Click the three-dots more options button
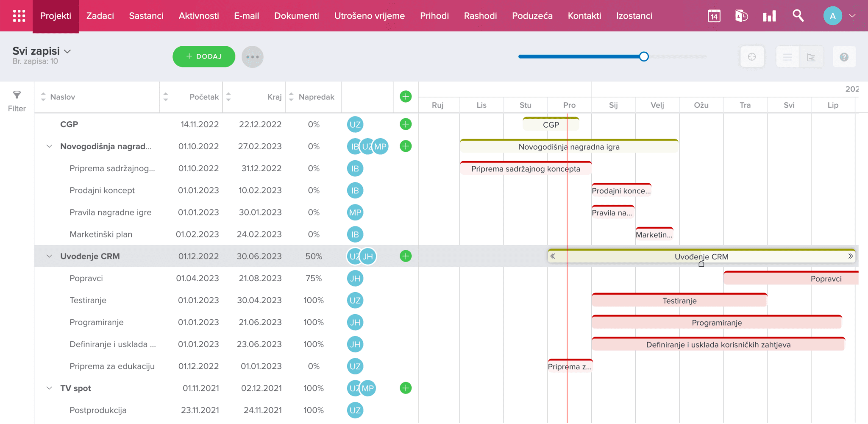The image size is (868, 424). pos(252,57)
